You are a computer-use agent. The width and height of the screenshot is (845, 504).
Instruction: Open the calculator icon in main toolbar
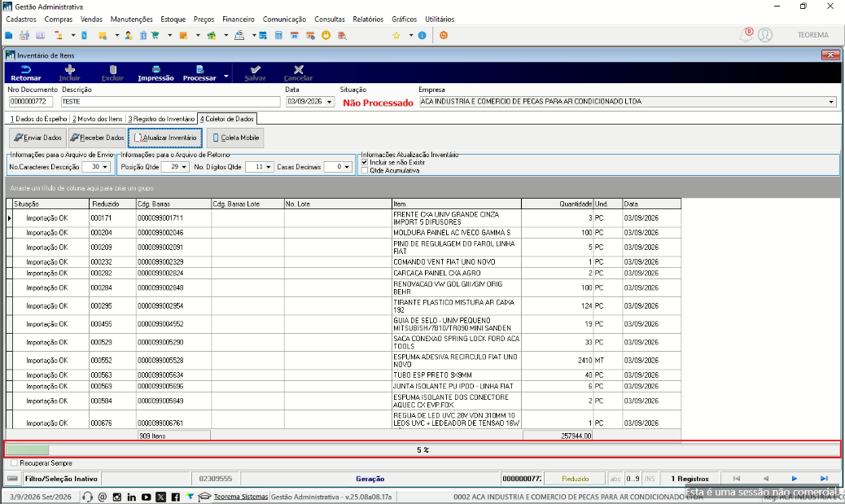278,36
